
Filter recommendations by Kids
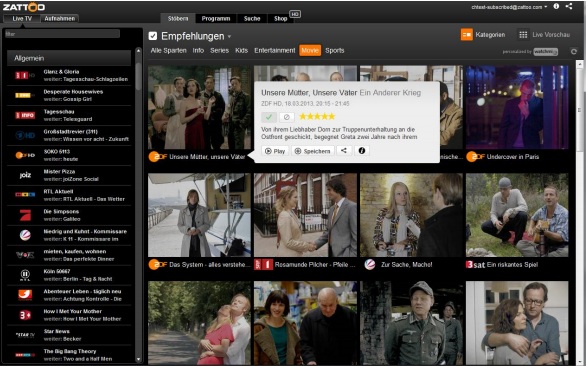[x=241, y=50]
